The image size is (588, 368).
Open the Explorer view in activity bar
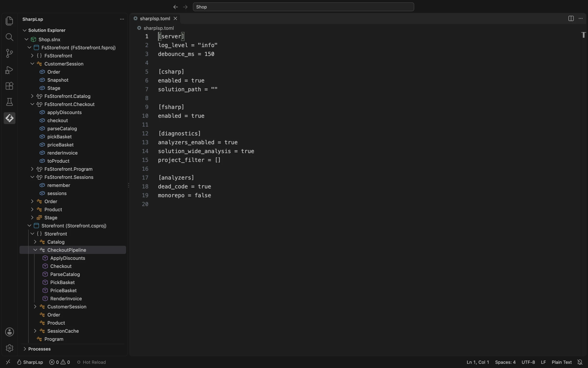9,21
